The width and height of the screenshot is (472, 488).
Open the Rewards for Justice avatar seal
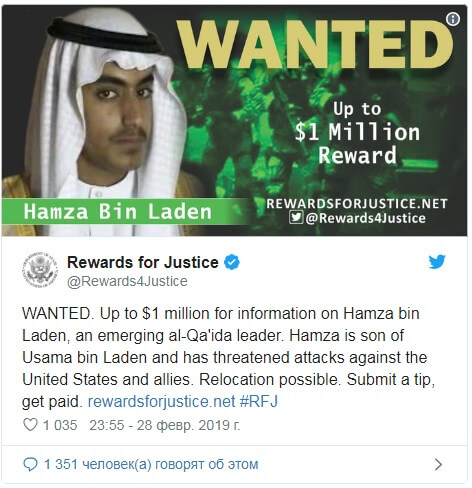tap(40, 270)
